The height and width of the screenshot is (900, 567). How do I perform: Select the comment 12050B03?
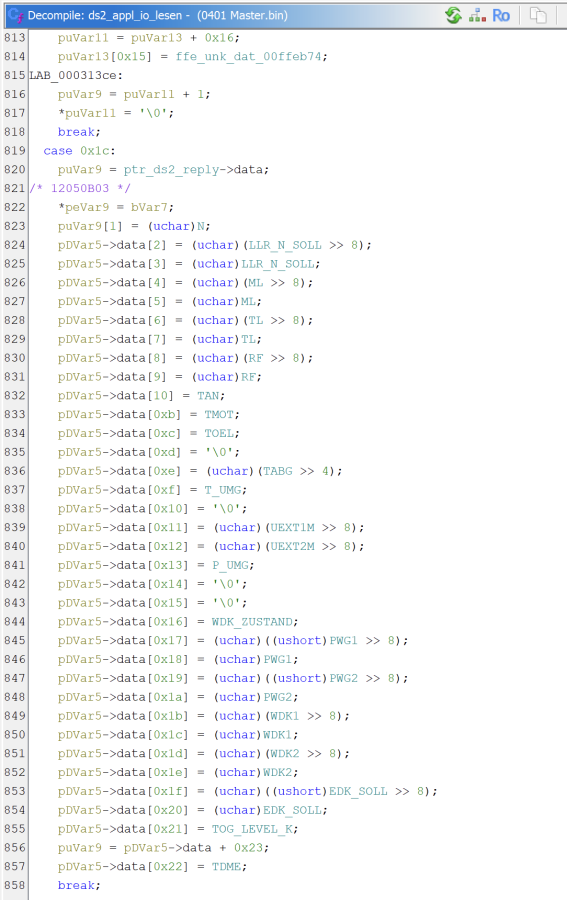(80, 188)
